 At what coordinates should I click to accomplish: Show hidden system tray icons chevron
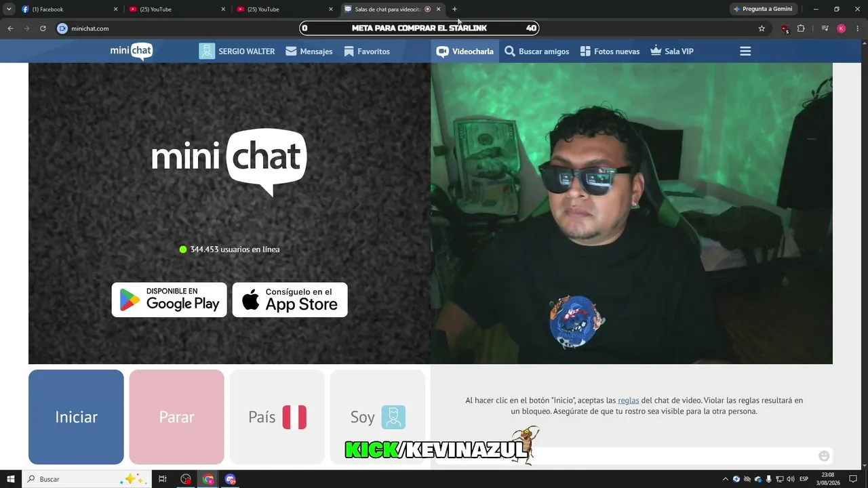click(726, 479)
